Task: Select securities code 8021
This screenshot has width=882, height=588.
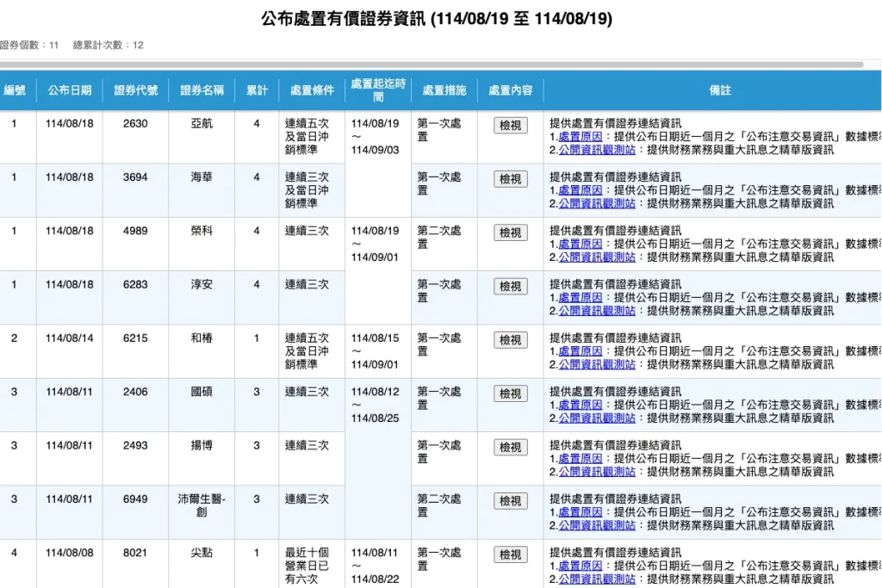Action: pos(135,554)
